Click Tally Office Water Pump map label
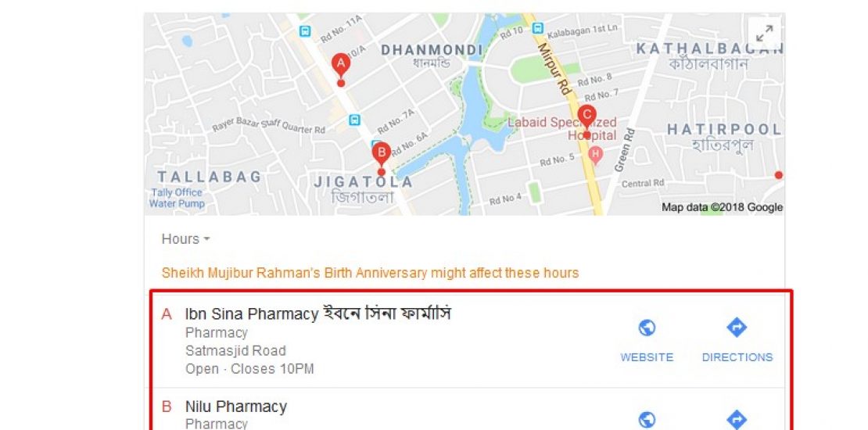Image resolution: width=868 pixels, height=430 pixels. [178, 198]
